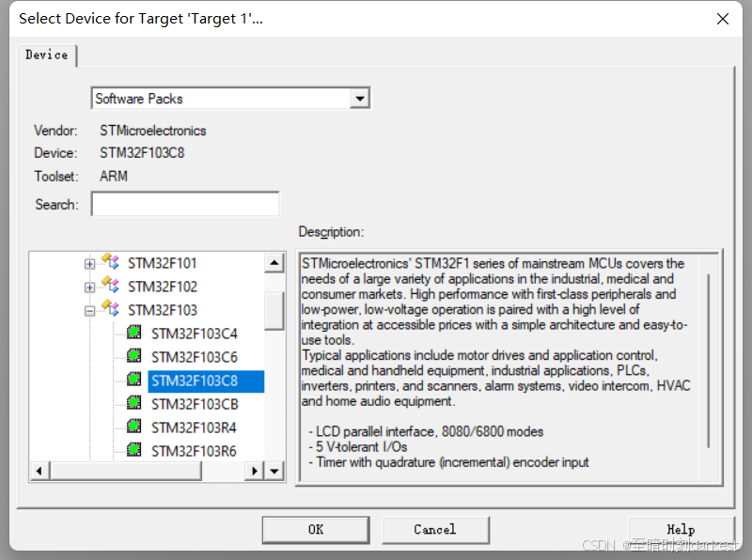Click the Device value STM32F103C8 text
This screenshot has height=560, width=752.
pos(142,153)
